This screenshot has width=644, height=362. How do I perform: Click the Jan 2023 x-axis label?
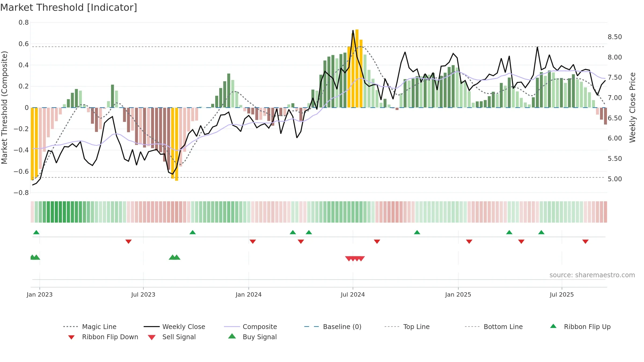coord(40,294)
